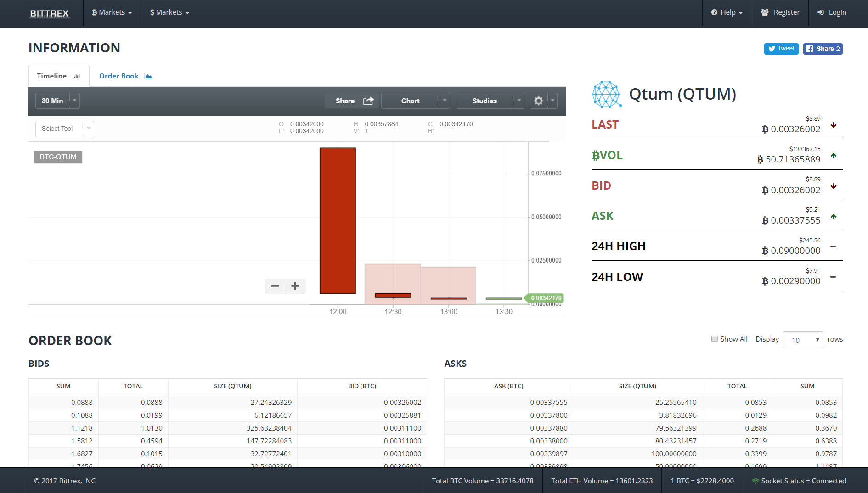Click the asks SUM column header
Viewport: 868px width, 493px height.
click(807, 387)
